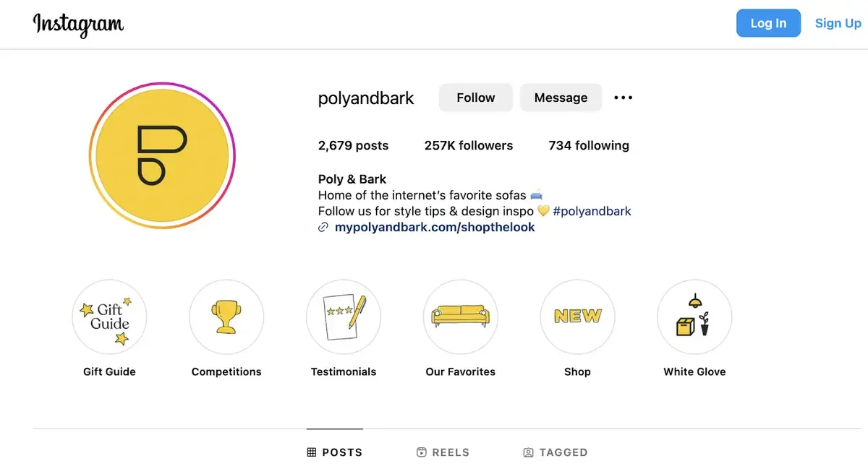The width and height of the screenshot is (868, 469).
Task: Open the Competitions trophy highlight
Action: pyautogui.click(x=226, y=317)
